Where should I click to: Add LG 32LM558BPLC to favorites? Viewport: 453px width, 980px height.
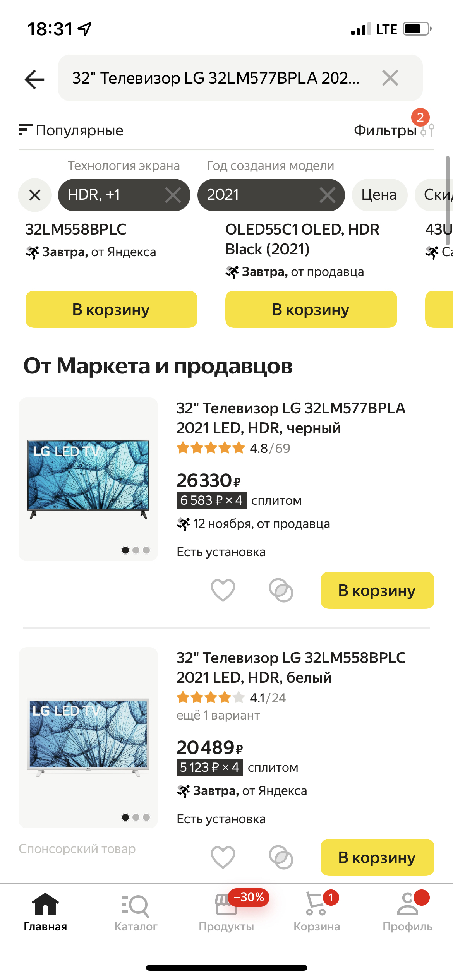click(x=223, y=857)
